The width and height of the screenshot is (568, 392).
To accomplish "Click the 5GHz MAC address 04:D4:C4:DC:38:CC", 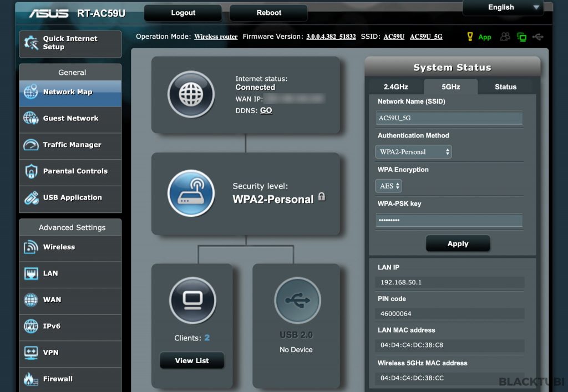I will [x=412, y=378].
